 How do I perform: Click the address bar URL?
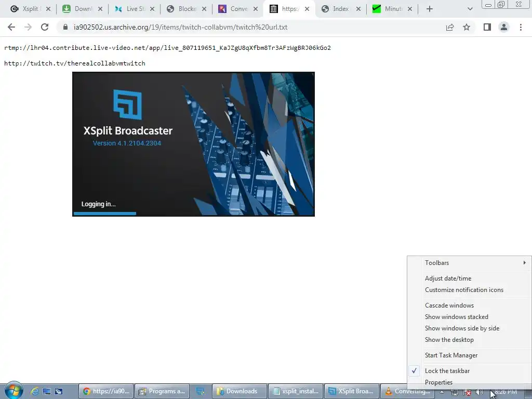180,27
